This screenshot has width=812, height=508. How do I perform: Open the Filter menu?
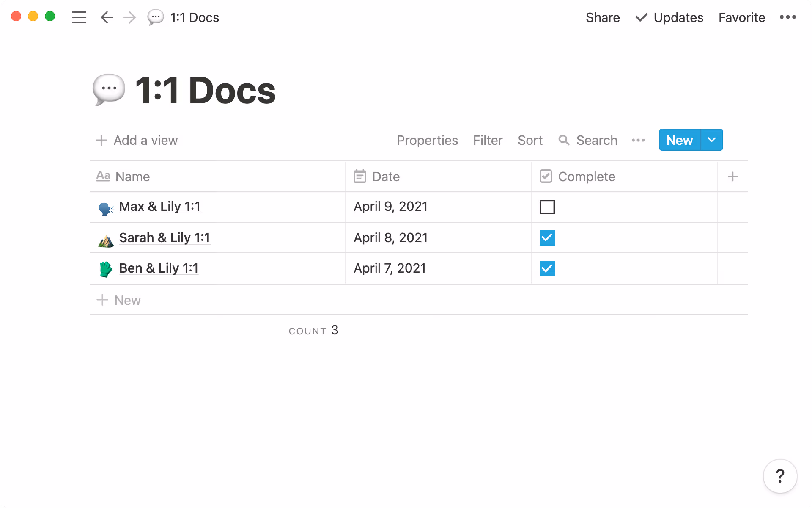tap(488, 140)
